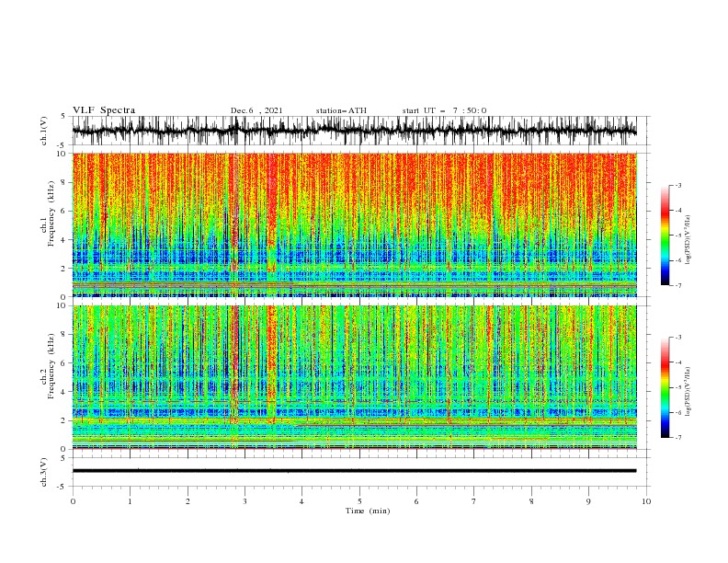Click the ch.2 frequency tick label "6"
Viewport: 728px width, 563px height.
65,362
